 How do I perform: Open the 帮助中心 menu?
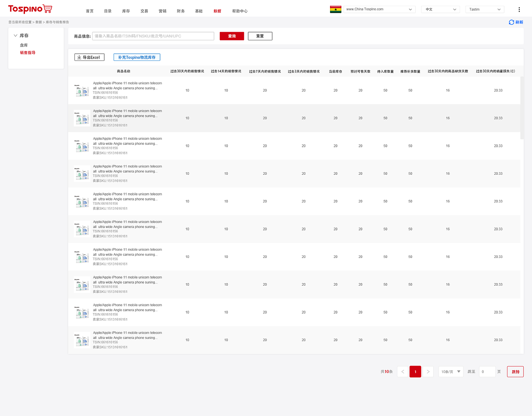coord(240,11)
